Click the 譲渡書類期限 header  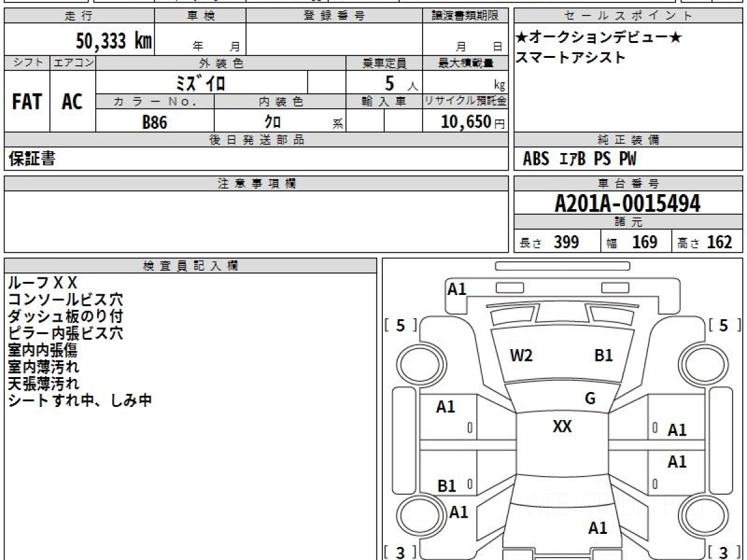click(x=465, y=16)
